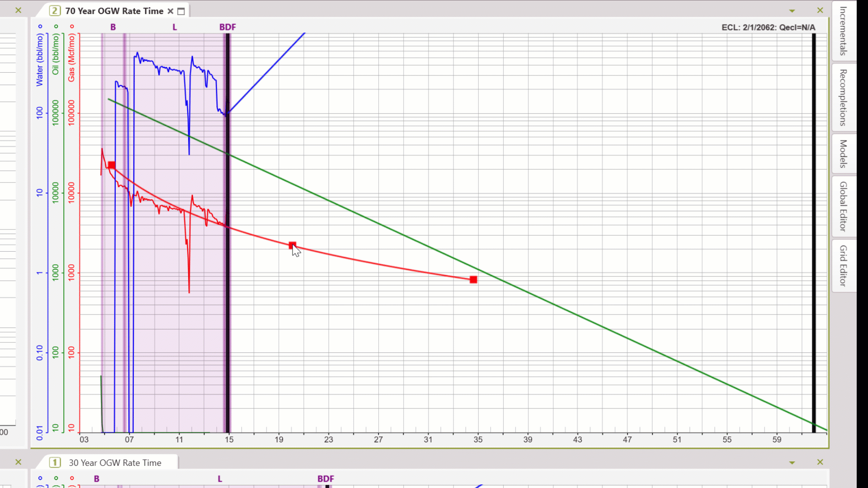
Task: Click the L segment label in the top chart
Action: coord(175,27)
